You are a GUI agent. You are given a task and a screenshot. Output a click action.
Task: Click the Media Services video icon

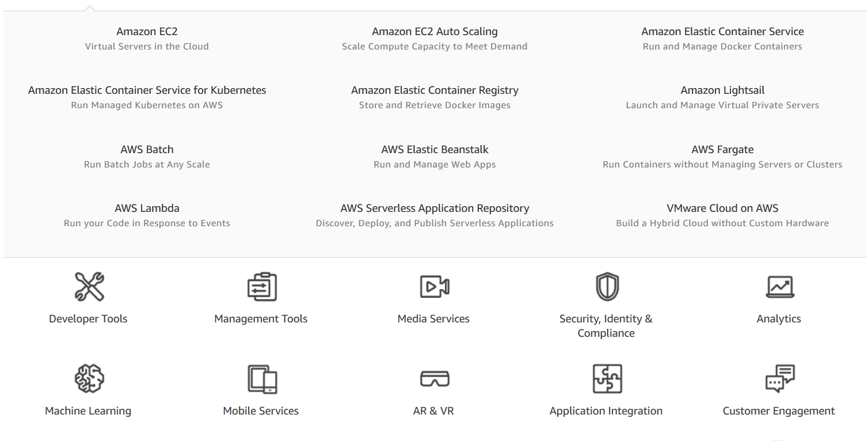tap(433, 286)
